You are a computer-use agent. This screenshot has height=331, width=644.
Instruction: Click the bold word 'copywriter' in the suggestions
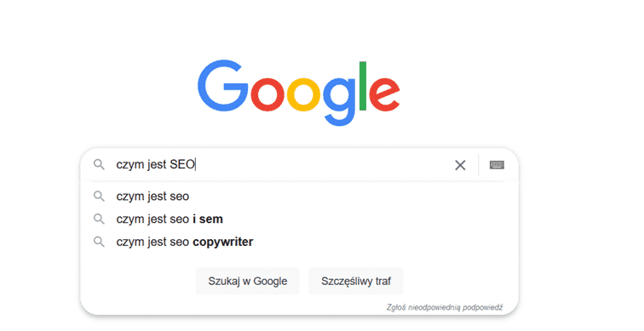pyautogui.click(x=223, y=242)
